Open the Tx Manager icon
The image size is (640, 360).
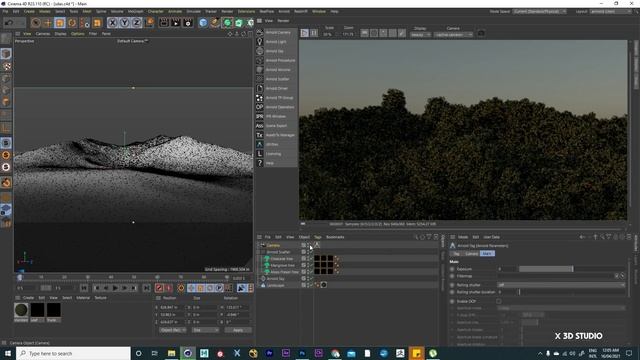pos(260,135)
